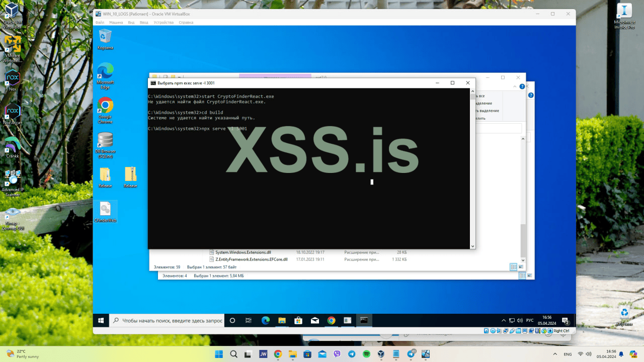The image size is (644, 362).
Task: Open Telegram from the host taskbar
Action: (x=352, y=354)
